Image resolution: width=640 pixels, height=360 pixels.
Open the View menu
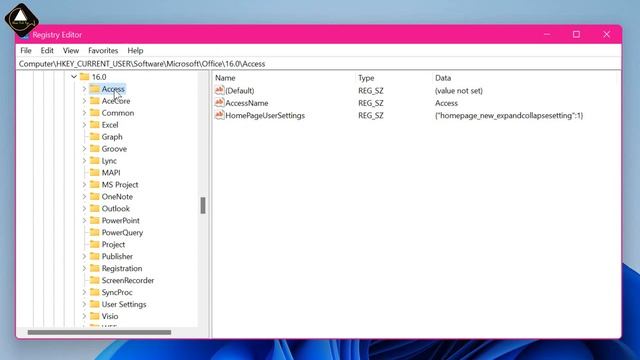point(71,51)
